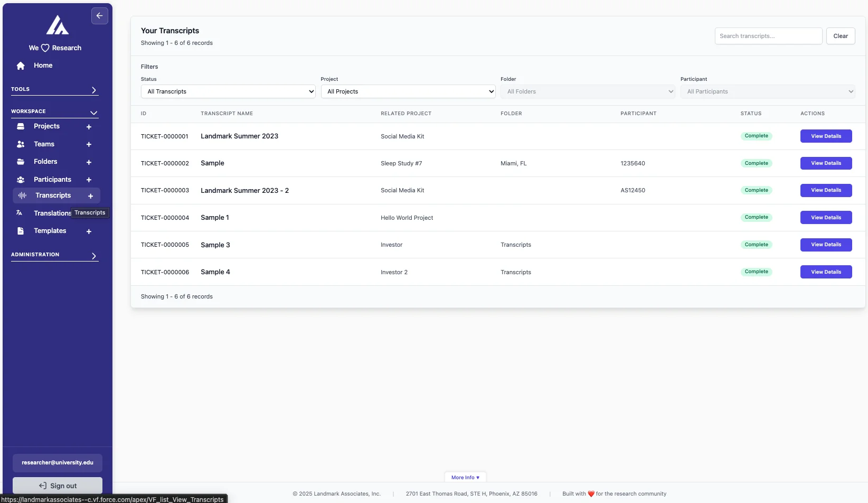
Task: Open Participants via its sidebar icon
Action: click(x=20, y=180)
